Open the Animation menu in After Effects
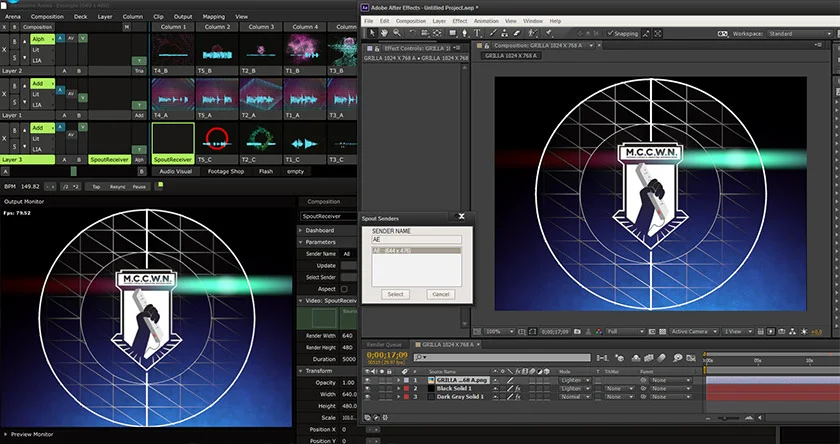Viewport: 840px width, 444px height. pos(486,21)
